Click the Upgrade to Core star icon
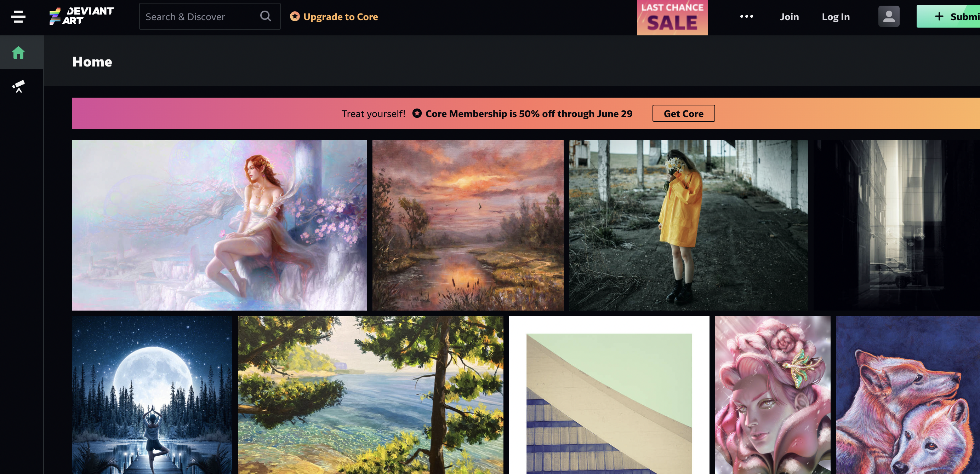 click(294, 16)
